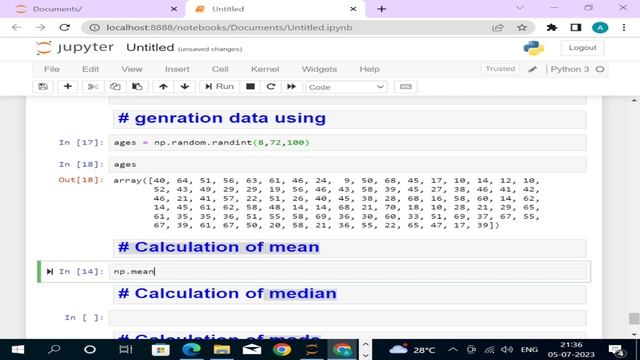Click the notebook vertical scrollbar thumb
Screen dimensions: 640x360
tap(633, 318)
